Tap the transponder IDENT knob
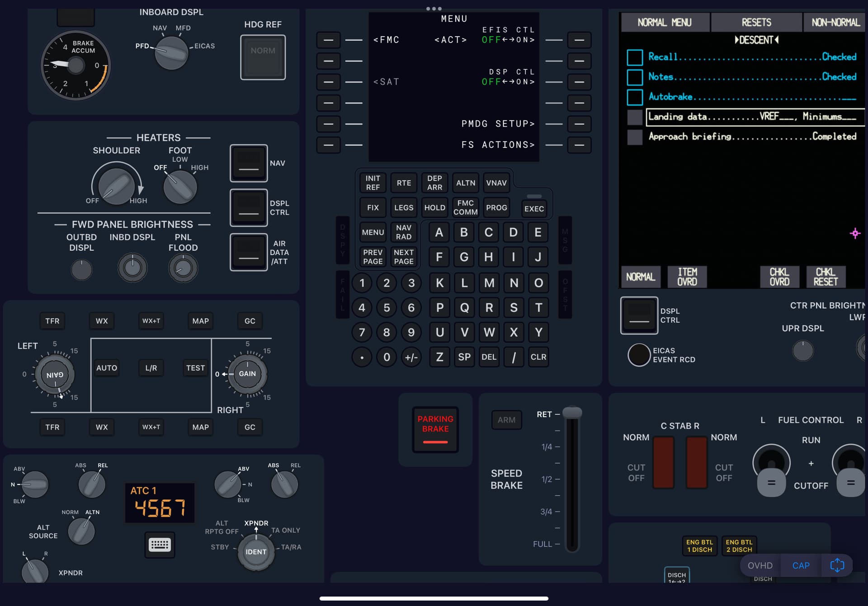The height and width of the screenshot is (606, 868). point(256,552)
